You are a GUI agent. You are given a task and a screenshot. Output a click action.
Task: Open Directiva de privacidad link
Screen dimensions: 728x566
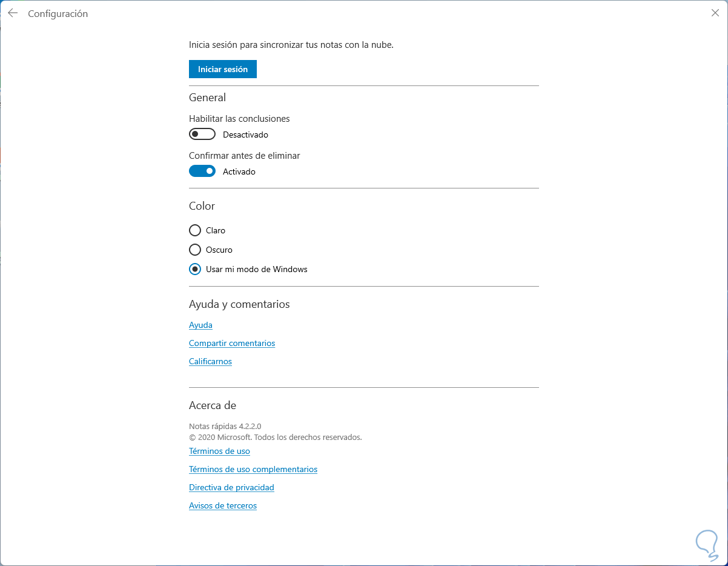coord(231,487)
